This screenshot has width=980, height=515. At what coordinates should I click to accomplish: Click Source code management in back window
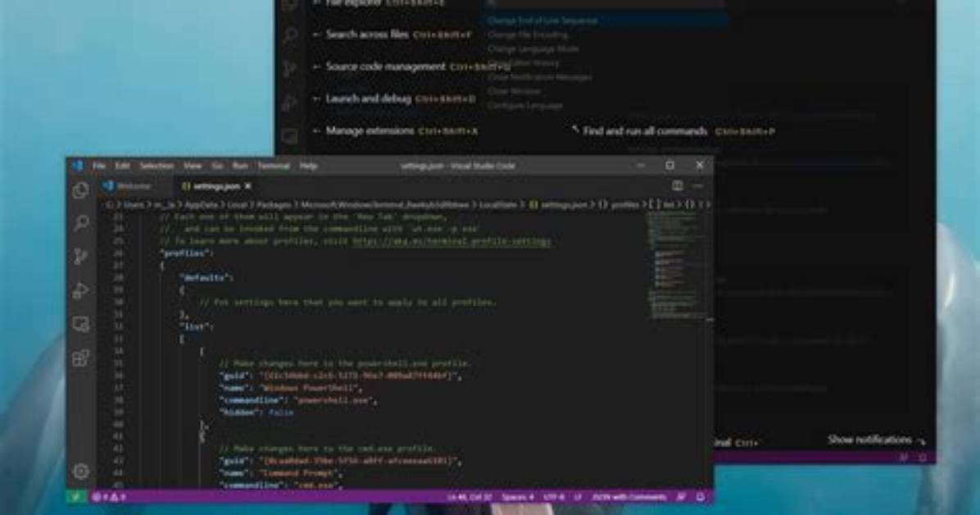coord(385,66)
